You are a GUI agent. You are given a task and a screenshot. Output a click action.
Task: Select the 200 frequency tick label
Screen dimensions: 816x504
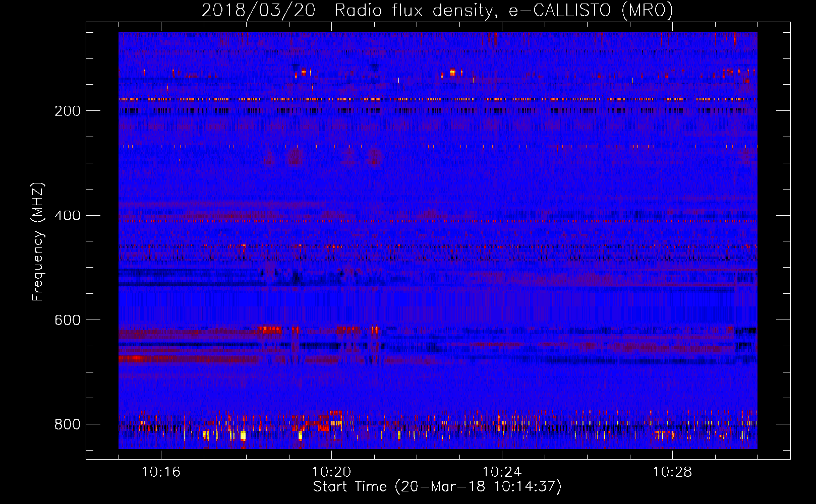[x=68, y=111]
